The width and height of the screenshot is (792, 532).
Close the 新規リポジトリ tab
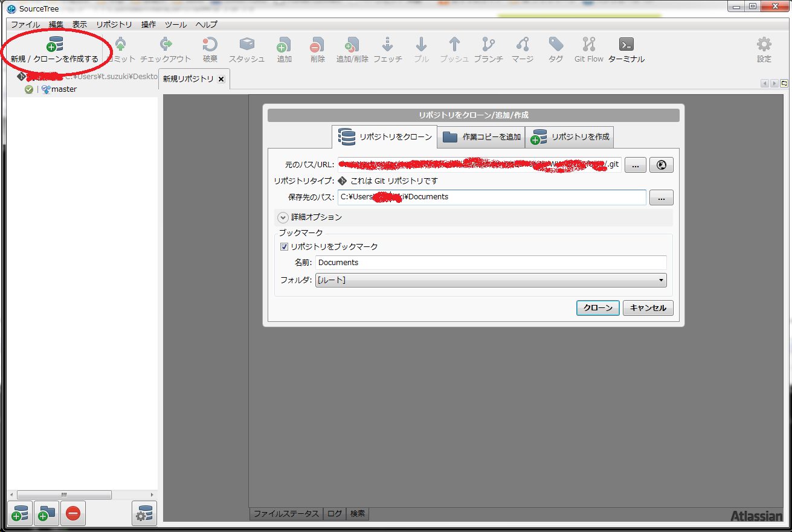click(221, 79)
